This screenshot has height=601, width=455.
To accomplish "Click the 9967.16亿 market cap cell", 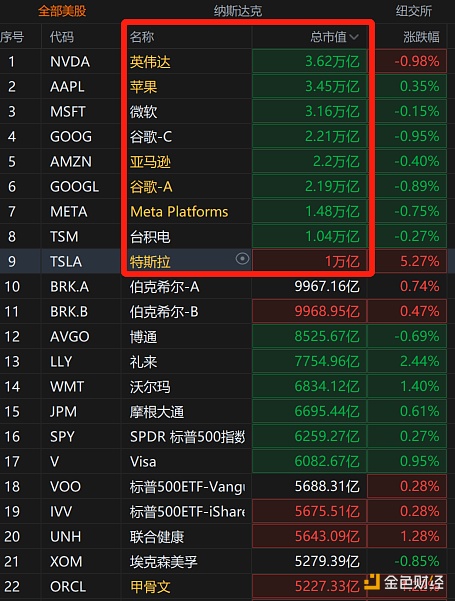I will pos(309,286).
